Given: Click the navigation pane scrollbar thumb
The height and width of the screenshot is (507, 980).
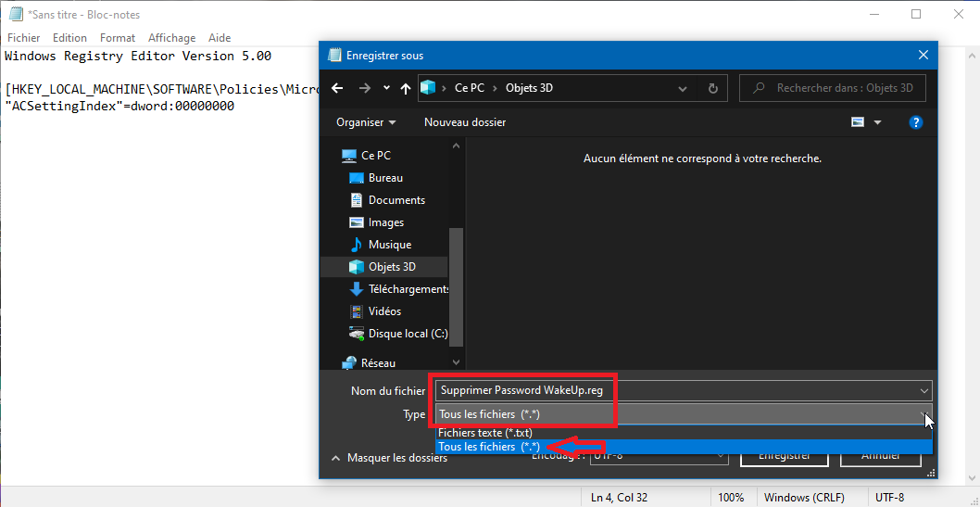Looking at the screenshot, I should click(x=457, y=287).
